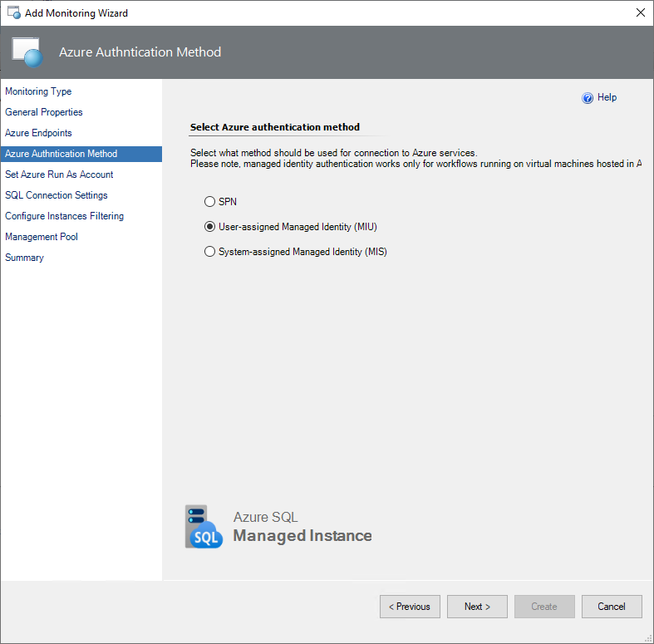Viewport: 654px width, 644px height.
Task: Select the SPN radio button
Action: (x=209, y=202)
